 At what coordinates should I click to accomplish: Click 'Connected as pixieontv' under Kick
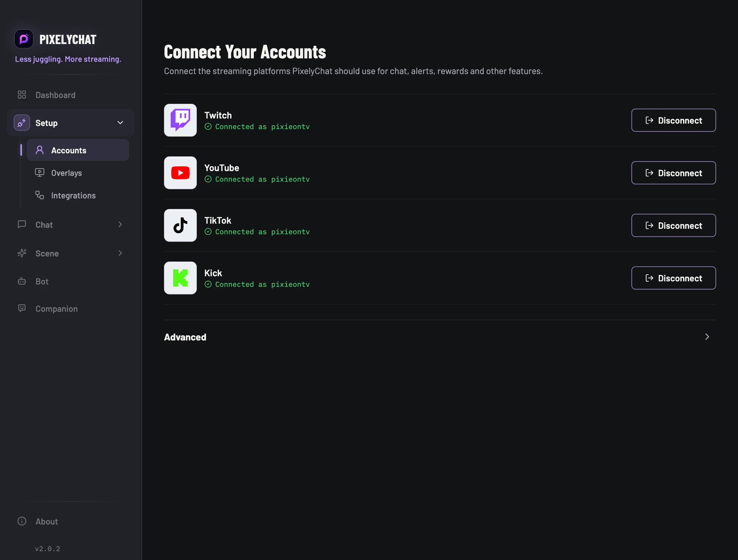click(x=262, y=284)
